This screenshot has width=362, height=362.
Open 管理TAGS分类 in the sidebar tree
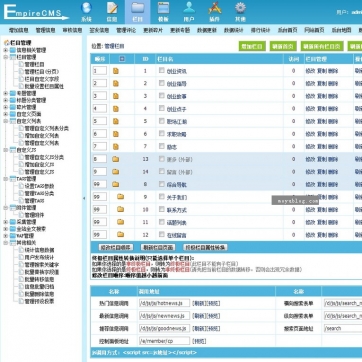(x=39, y=193)
